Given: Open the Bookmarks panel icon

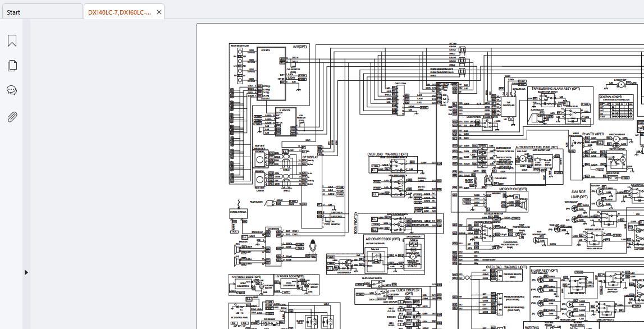Looking at the screenshot, I should pyautogui.click(x=12, y=40).
